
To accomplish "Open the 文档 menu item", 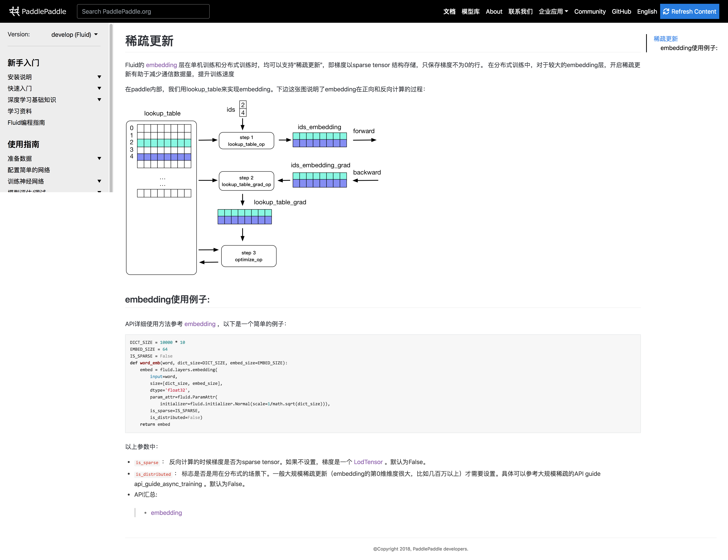I will [x=449, y=11].
